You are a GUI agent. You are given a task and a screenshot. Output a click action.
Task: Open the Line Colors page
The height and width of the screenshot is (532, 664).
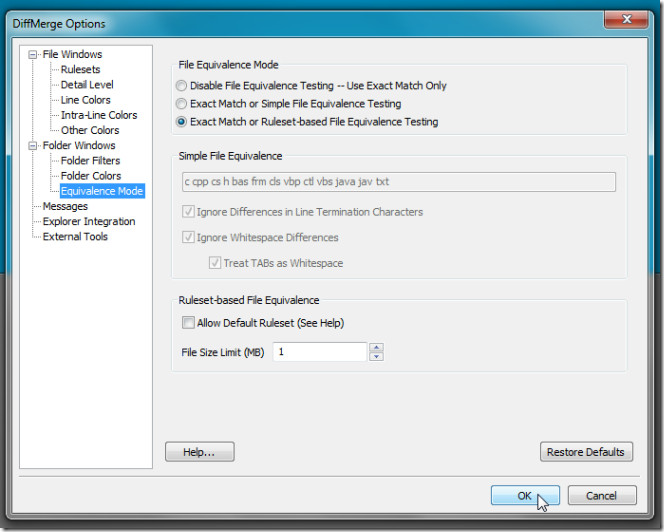86,100
